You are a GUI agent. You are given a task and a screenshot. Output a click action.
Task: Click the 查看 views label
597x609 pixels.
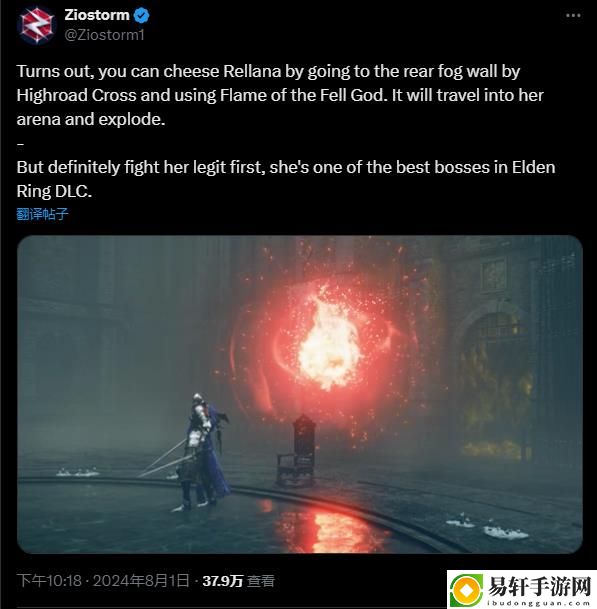pyautogui.click(x=261, y=581)
